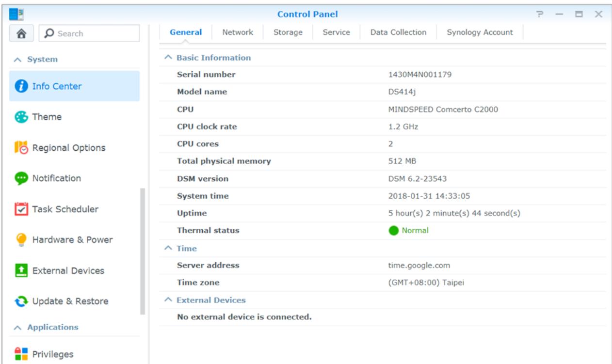Click 'No external device is connected.' text
The image size is (612, 364).
244,317
